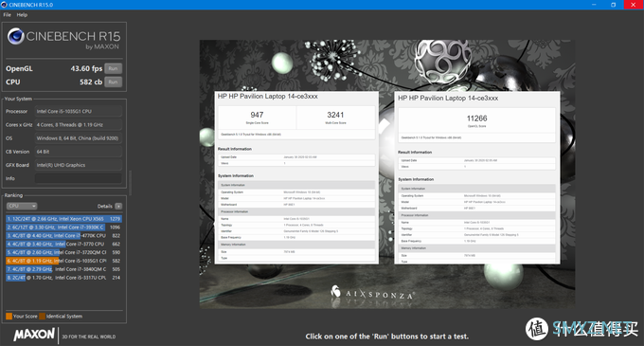Click the Info input field
644x346 pixels.
pos(78,178)
